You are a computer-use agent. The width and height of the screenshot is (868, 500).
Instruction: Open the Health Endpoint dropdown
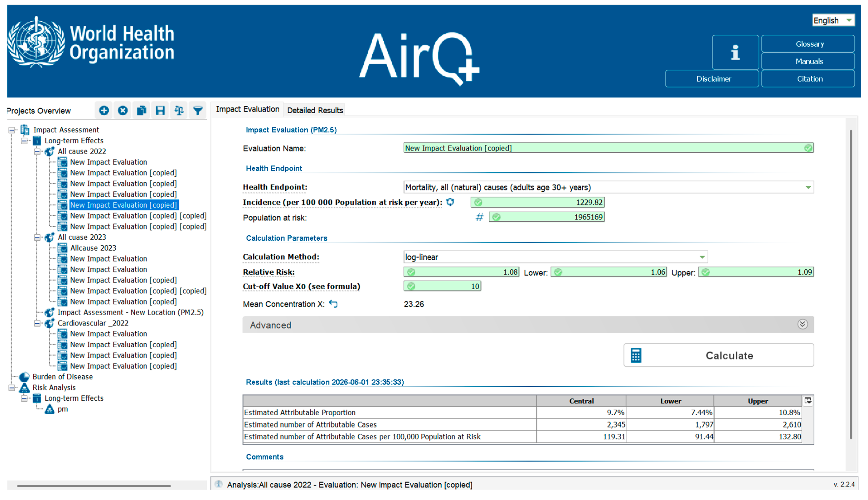pyautogui.click(x=808, y=187)
